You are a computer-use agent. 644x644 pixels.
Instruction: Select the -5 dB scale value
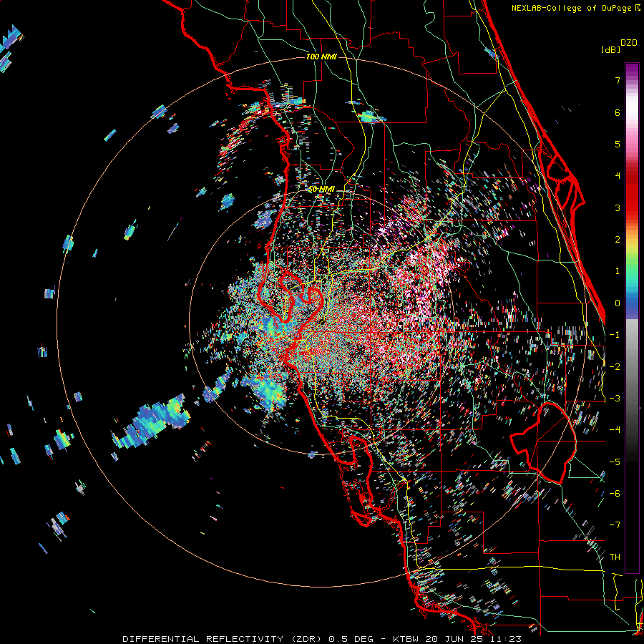[615, 462]
